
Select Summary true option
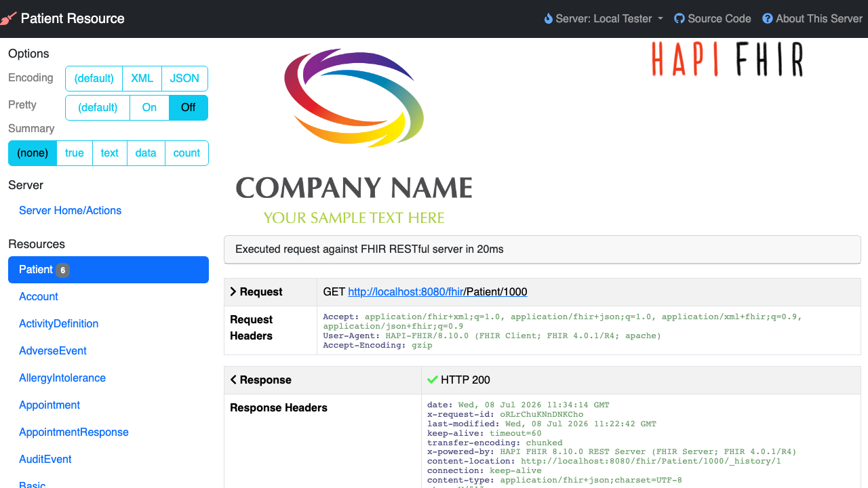(x=75, y=153)
